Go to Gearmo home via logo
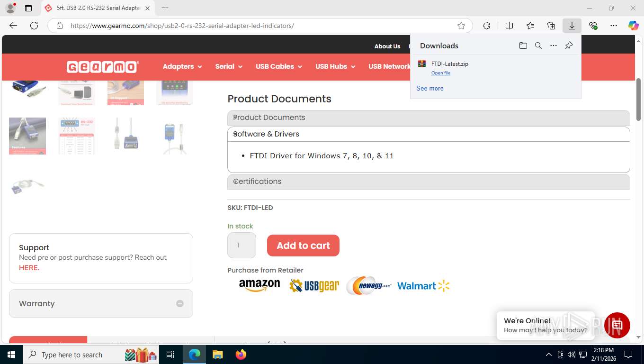Screen dimensions: 644x364 [x=103, y=67]
